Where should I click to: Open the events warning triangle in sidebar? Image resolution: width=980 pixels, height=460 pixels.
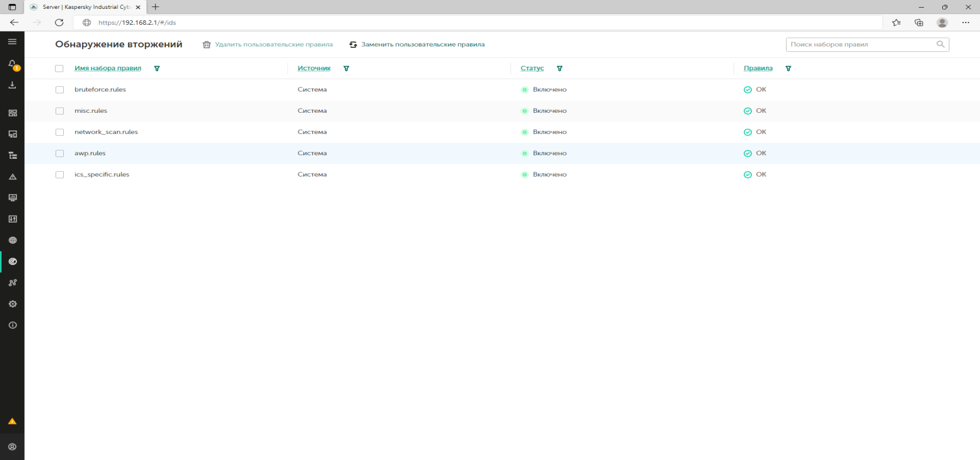[12, 177]
